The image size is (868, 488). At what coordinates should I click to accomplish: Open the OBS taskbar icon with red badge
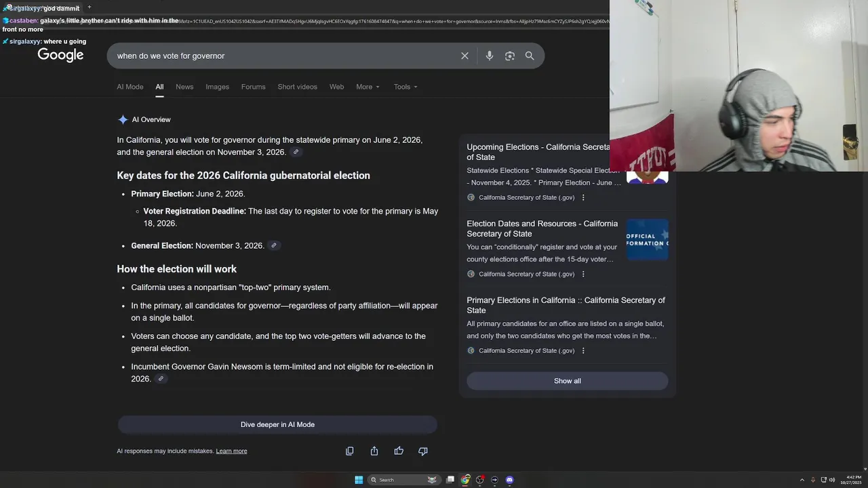click(480, 480)
